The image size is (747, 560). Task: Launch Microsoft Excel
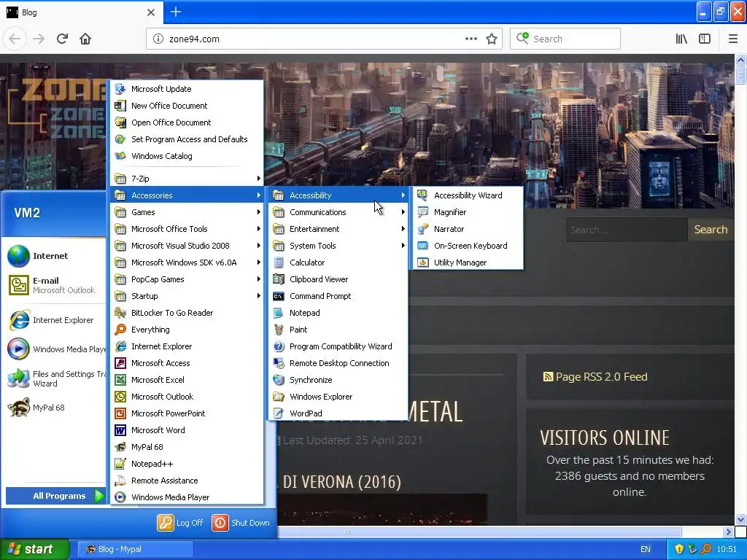click(x=187, y=380)
